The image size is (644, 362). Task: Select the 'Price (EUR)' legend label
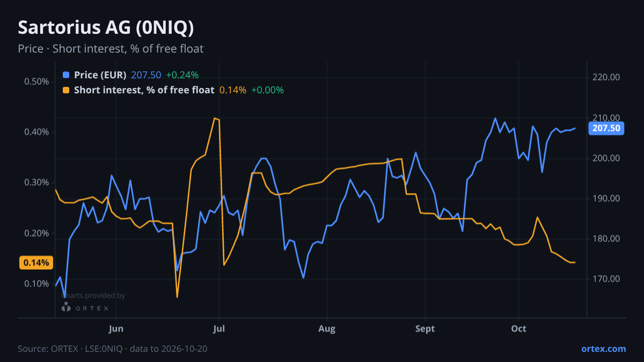[x=100, y=75]
